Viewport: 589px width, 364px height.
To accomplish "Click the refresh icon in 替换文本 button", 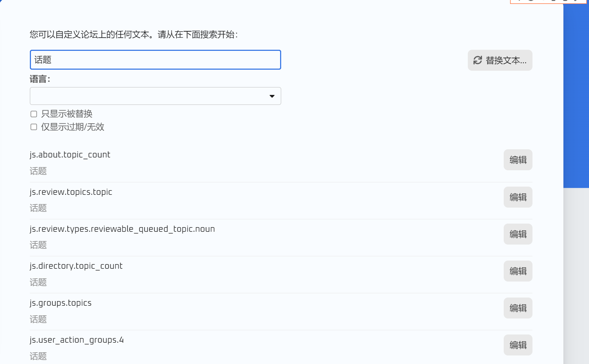I will [477, 60].
